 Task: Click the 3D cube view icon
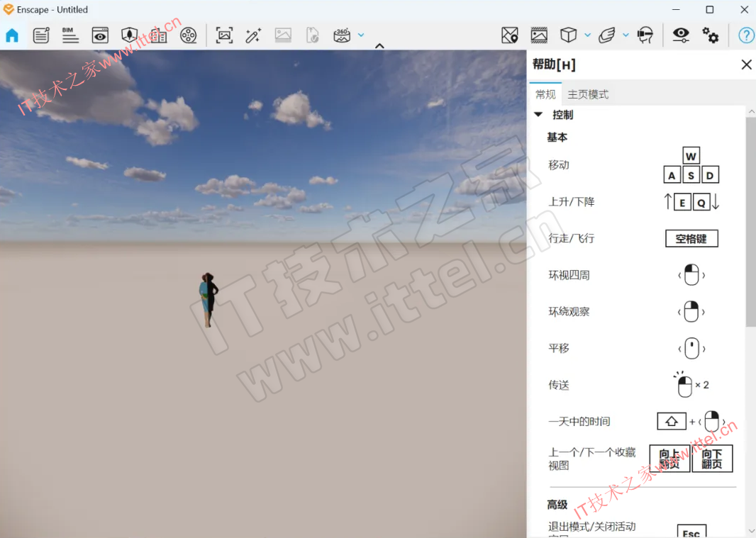click(569, 35)
